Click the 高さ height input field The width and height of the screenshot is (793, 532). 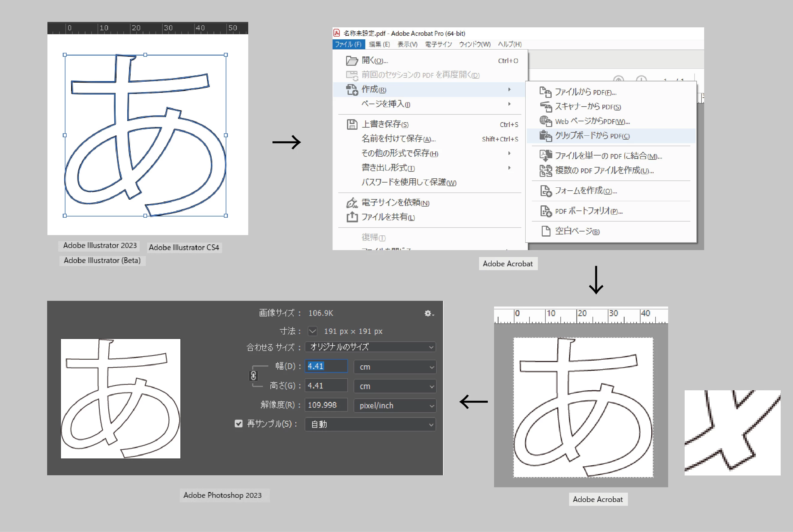pos(326,386)
